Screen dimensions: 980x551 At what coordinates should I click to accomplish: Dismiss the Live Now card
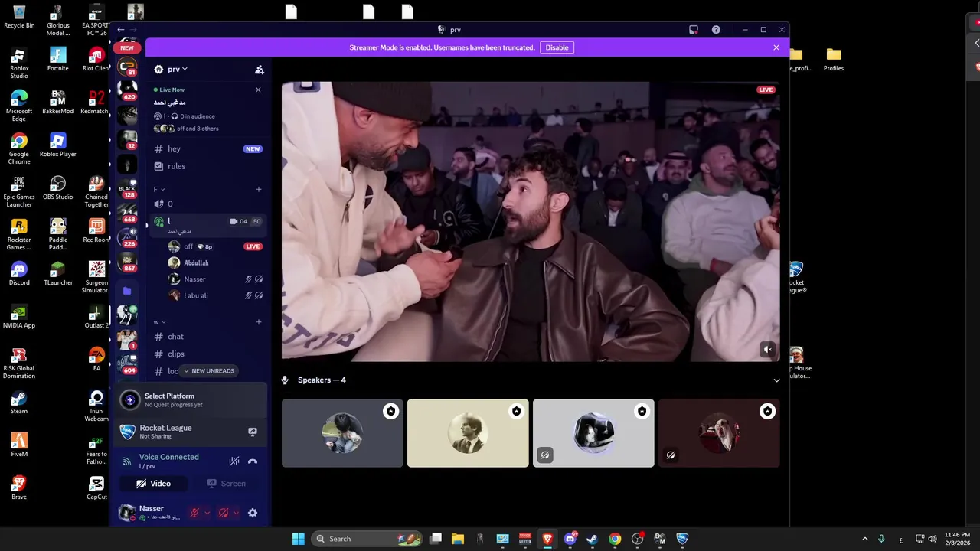[x=258, y=90]
